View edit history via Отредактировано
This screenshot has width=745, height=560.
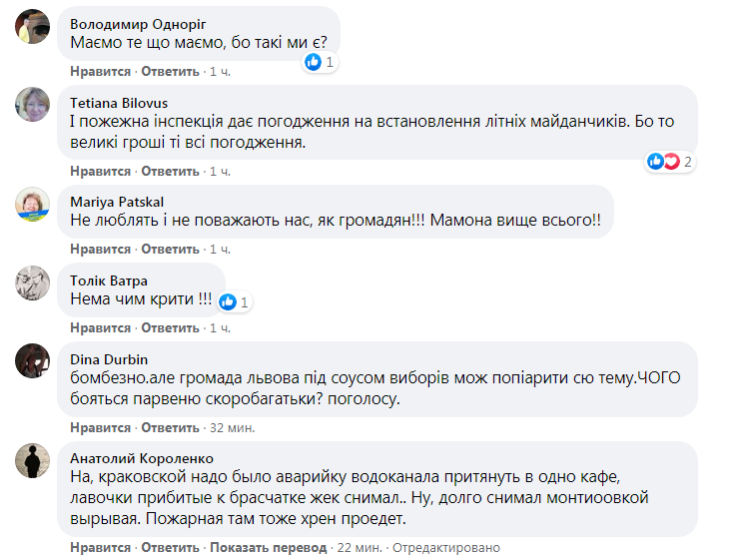tap(445, 548)
